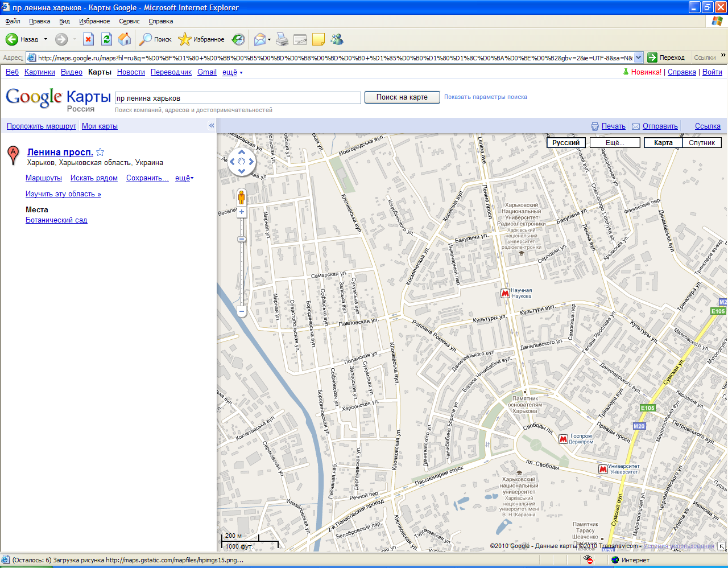The image size is (728, 568).
Task: Click the Edit page toolbar icon
Action: coord(300,39)
